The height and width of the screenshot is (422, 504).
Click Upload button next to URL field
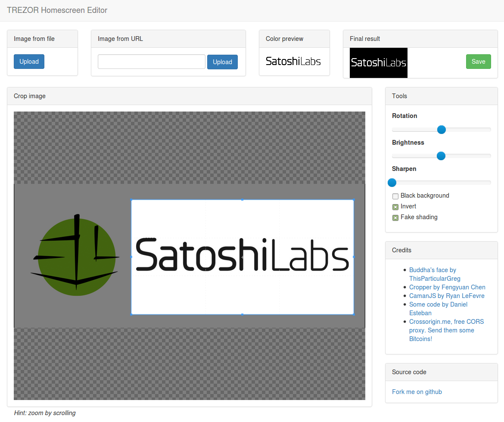(x=222, y=62)
